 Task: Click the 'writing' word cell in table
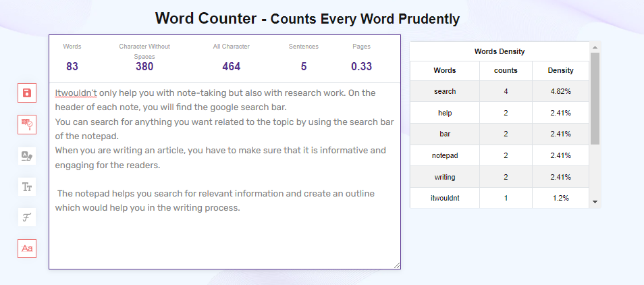point(445,177)
